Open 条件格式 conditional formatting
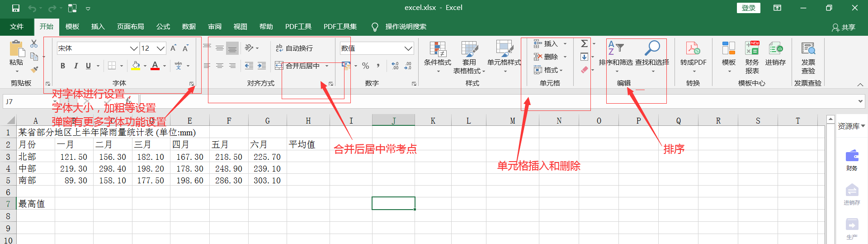The height and width of the screenshot is (244, 868). [438, 57]
